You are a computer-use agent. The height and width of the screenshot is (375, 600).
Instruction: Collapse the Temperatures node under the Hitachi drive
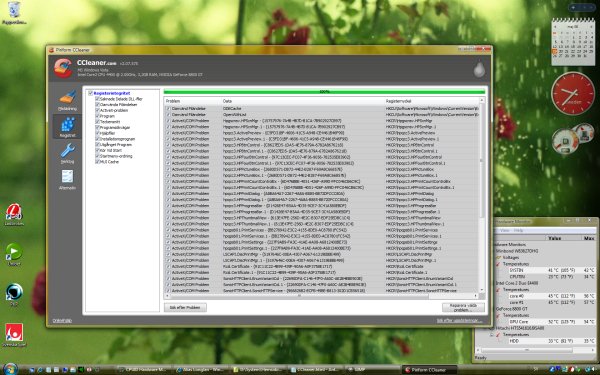click(x=493, y=334)
